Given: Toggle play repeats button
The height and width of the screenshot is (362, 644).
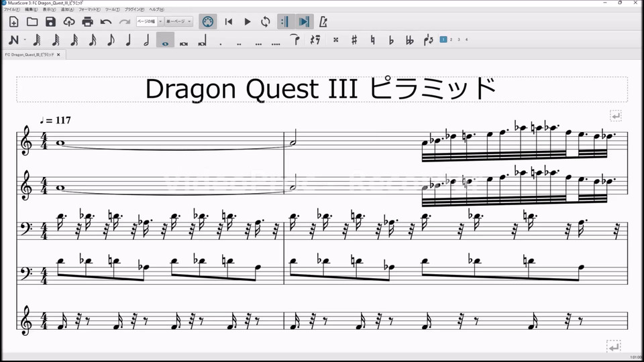Looking at the screenshot, I should pos(284,21).
